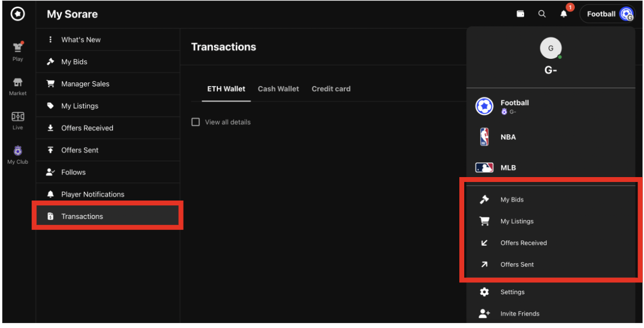The width and height of the screenshot is (644, 328).
Task: Open the Follows sidebar item
Action: coord(108,172)
